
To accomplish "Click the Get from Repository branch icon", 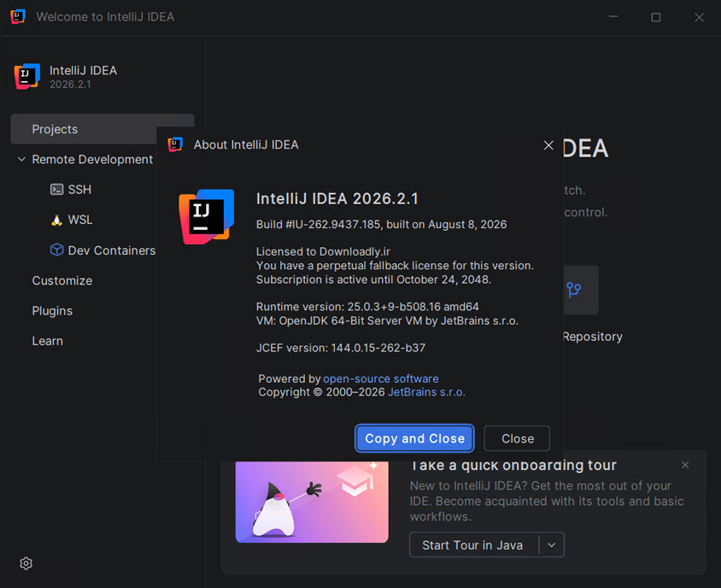I will tap(573, 290).
